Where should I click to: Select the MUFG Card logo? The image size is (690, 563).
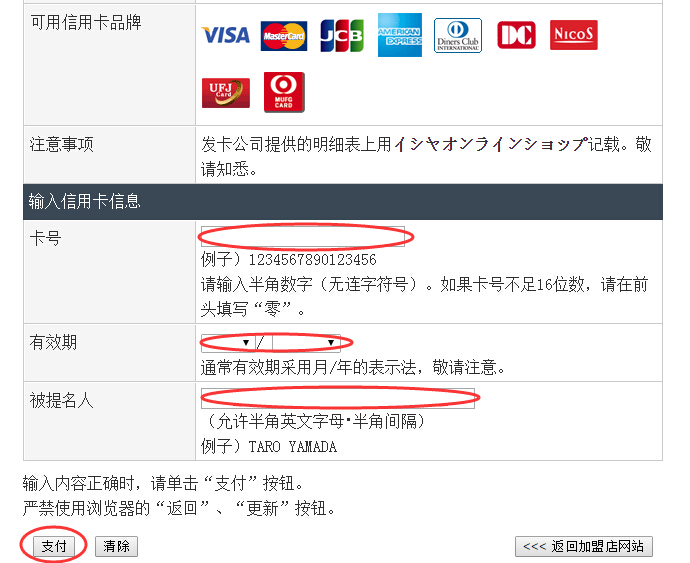(283, 92)
